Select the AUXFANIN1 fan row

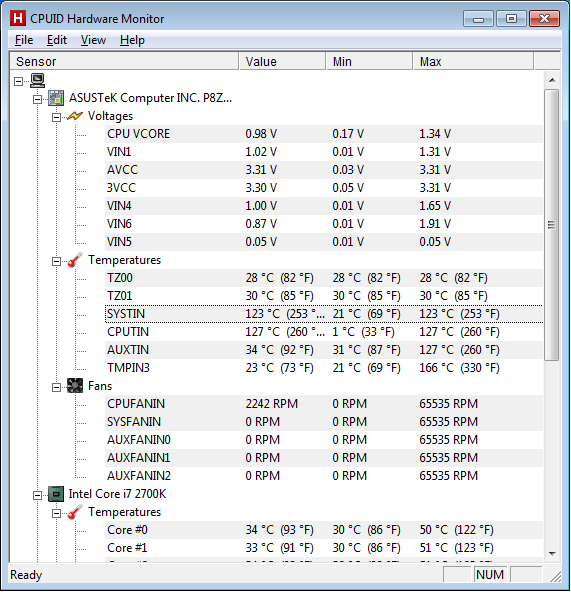[x=324, y=458]
